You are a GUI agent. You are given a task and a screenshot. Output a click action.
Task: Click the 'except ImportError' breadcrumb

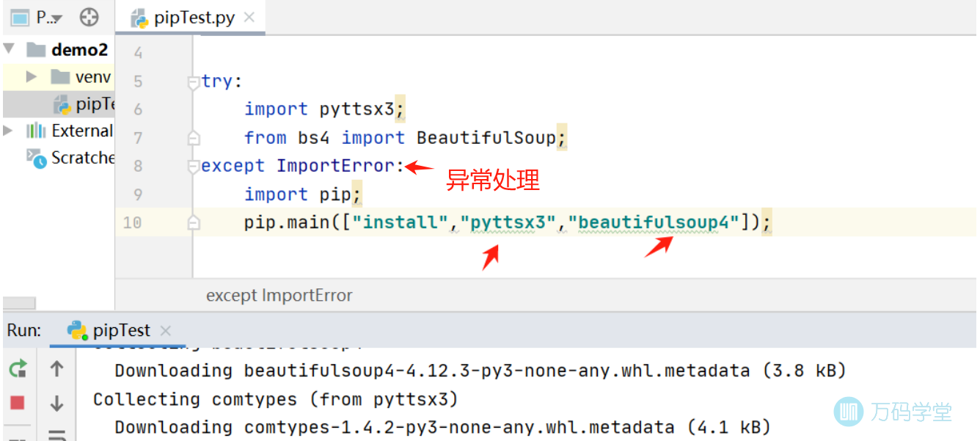pyautogui.click(x=279, y=296)
